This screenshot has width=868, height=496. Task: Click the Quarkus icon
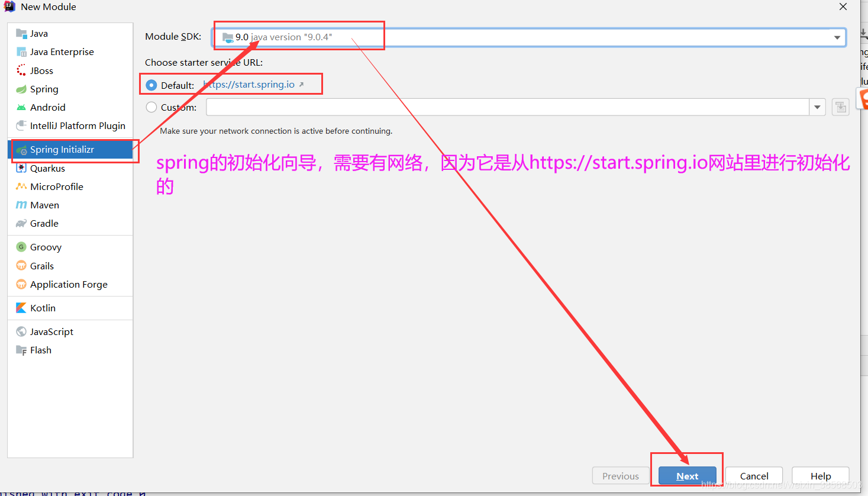pos(21,168)
